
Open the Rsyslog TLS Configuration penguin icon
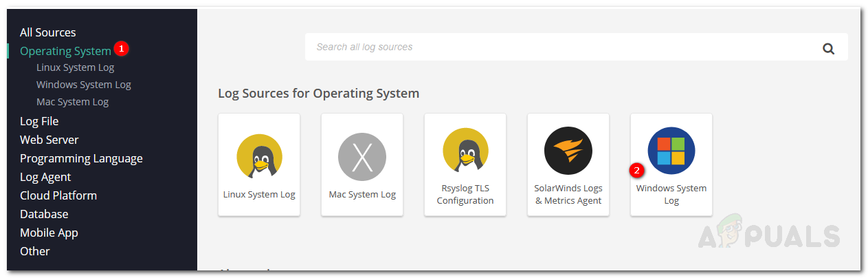point(465,151)
